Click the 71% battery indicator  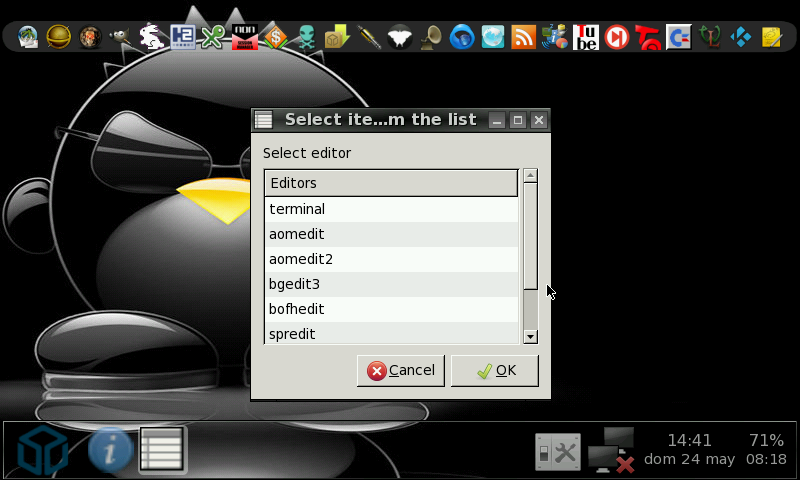pos(766,440)
